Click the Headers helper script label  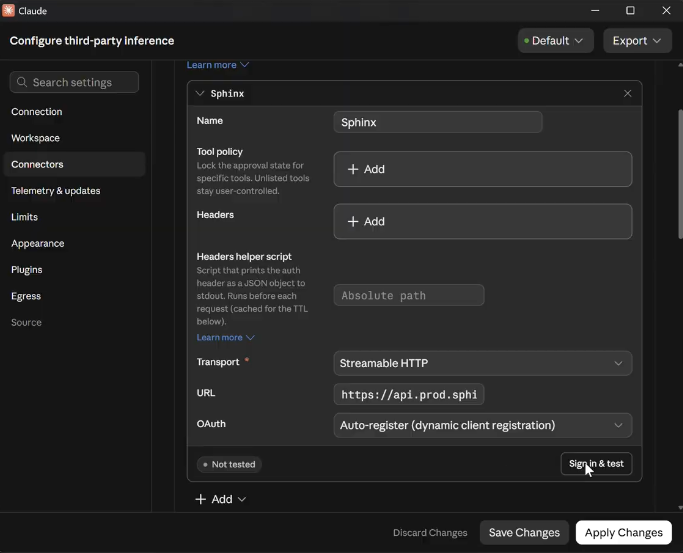[x=244, y=256]
